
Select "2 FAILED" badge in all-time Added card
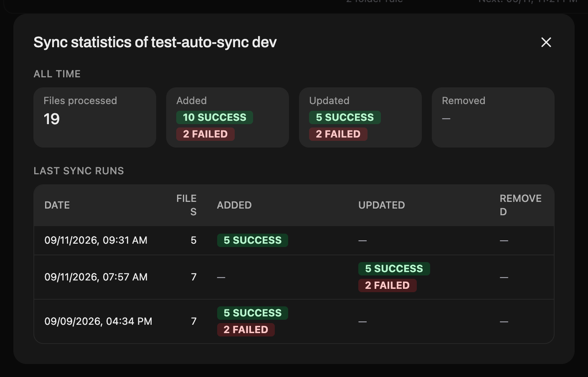pos(205,134)
